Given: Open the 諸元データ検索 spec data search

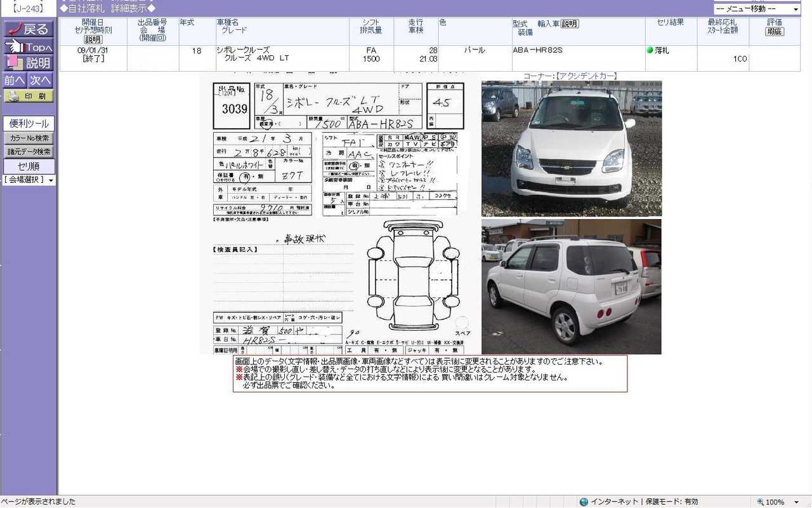Looking at the screenshot, I should pyautogui.click(x=29, y=152).
